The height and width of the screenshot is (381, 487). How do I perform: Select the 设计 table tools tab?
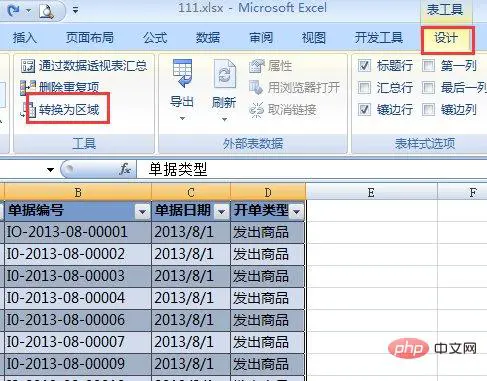[446, 38]
